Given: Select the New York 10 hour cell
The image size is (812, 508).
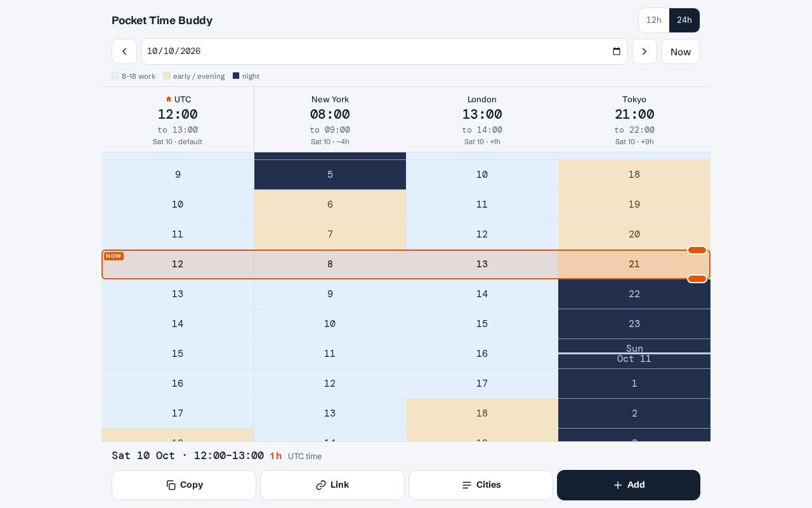Looking at the screenshot, I should (330, 324).
